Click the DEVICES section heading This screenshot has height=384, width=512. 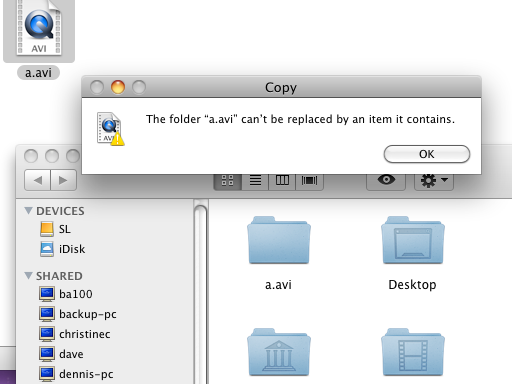click(x=60, y=211)
